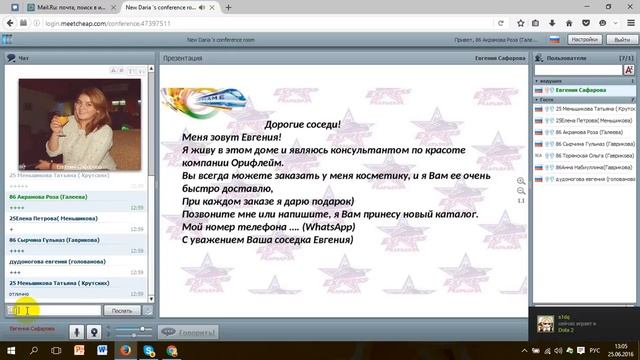Click the users search field
This screenshot has height=360, width=640.
[578, 70]
